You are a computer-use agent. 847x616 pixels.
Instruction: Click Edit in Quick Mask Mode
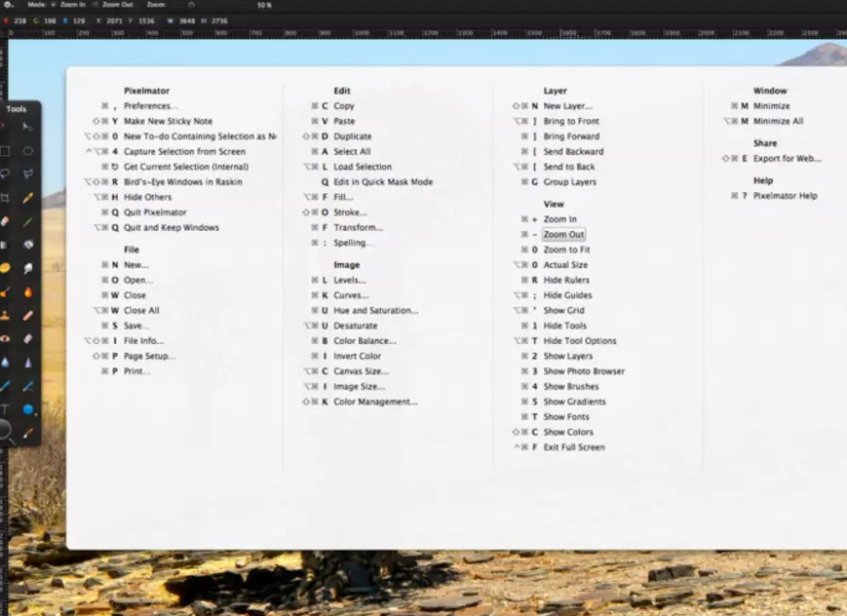coord(383,182)
